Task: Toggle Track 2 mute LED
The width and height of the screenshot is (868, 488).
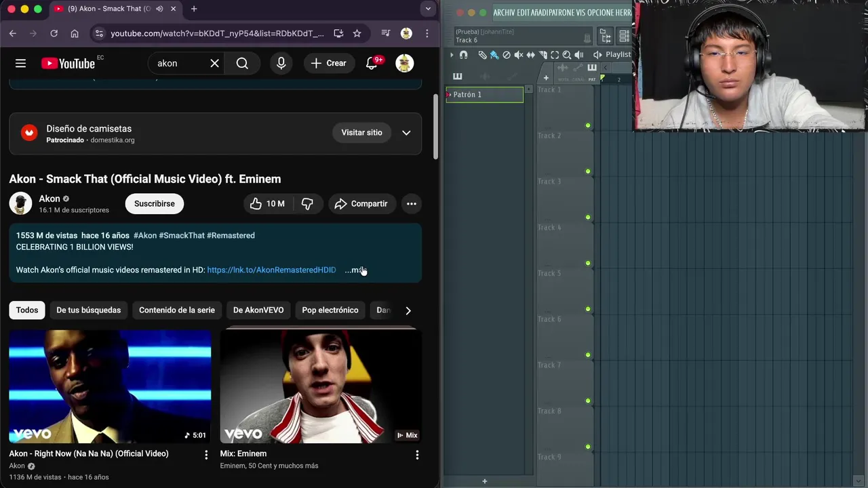Action: [588, 171]
